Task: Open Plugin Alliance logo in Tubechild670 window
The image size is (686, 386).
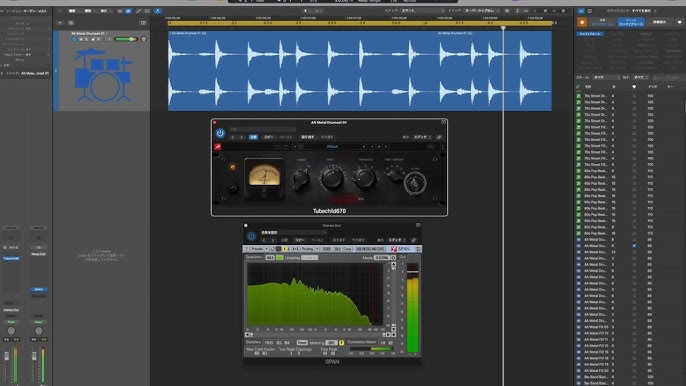Action: click(217, 147)
